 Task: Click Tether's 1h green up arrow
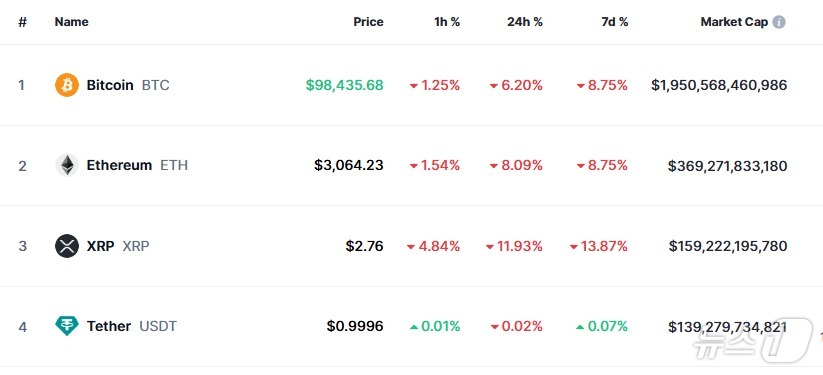point(414,327)
